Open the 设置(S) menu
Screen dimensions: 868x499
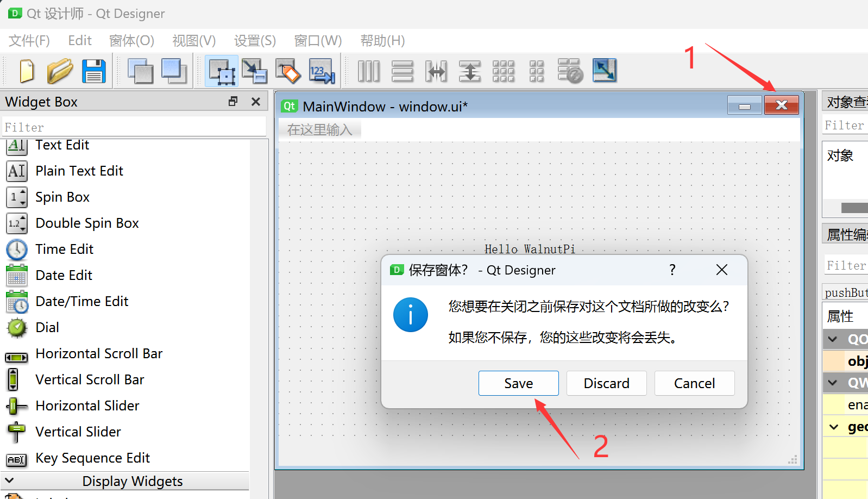tap(255, 41)
